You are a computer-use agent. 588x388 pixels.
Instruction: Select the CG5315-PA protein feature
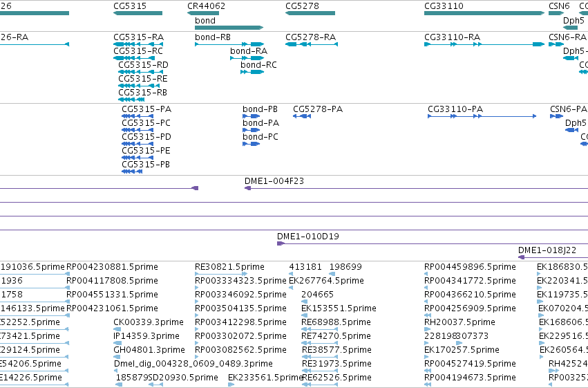coord(137,116)
